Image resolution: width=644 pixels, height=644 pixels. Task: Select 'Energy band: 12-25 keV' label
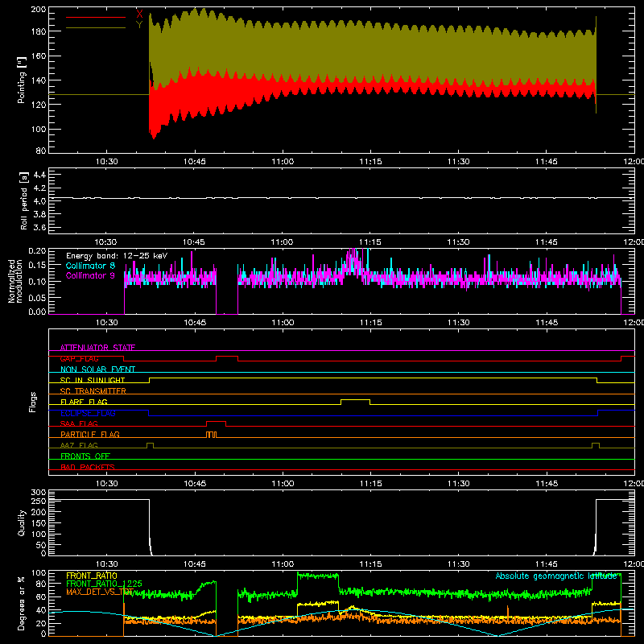coord(117,256)
